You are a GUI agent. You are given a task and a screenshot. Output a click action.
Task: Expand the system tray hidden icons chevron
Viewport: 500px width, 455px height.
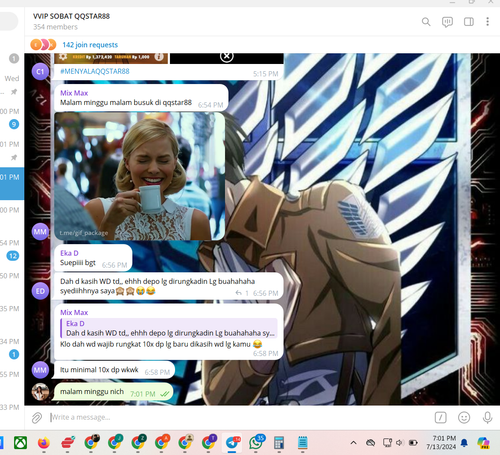(x=354, y=443)
